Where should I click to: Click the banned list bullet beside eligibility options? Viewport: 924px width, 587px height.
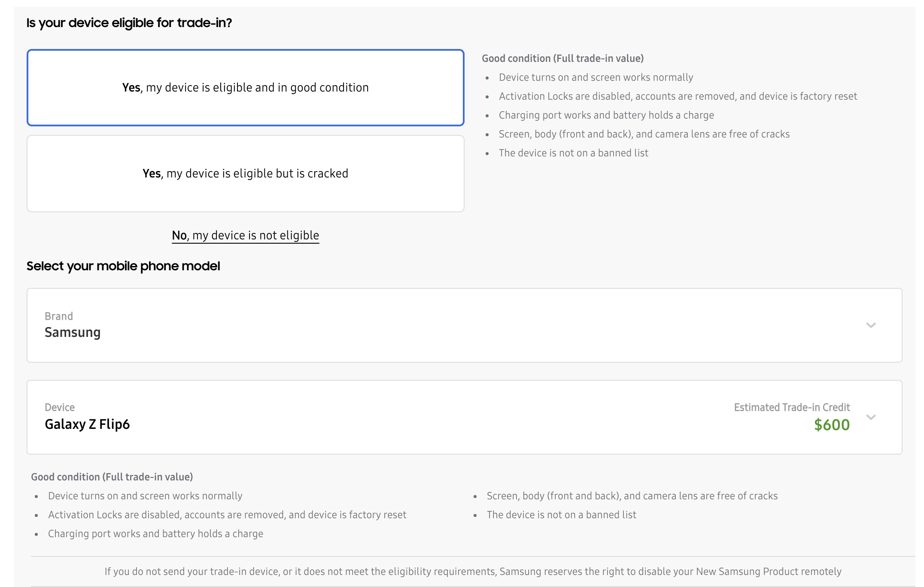pyautogui.click(x=573, y=153)
